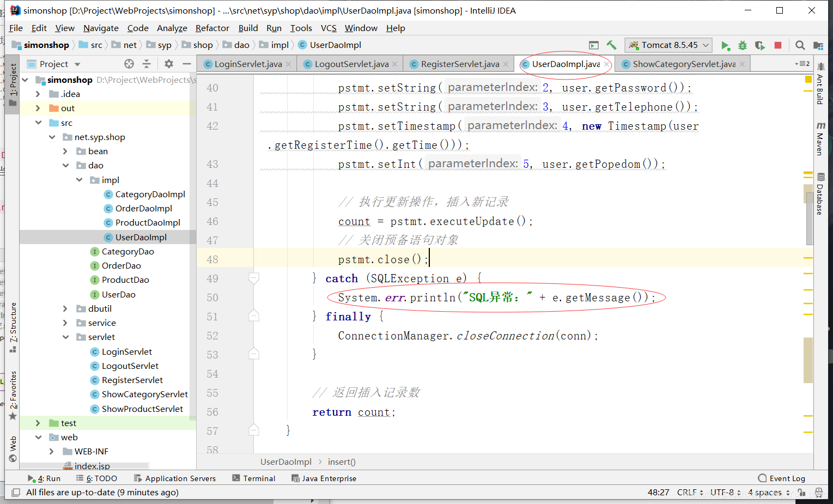Expand the out folder

[x=38, y=108]
